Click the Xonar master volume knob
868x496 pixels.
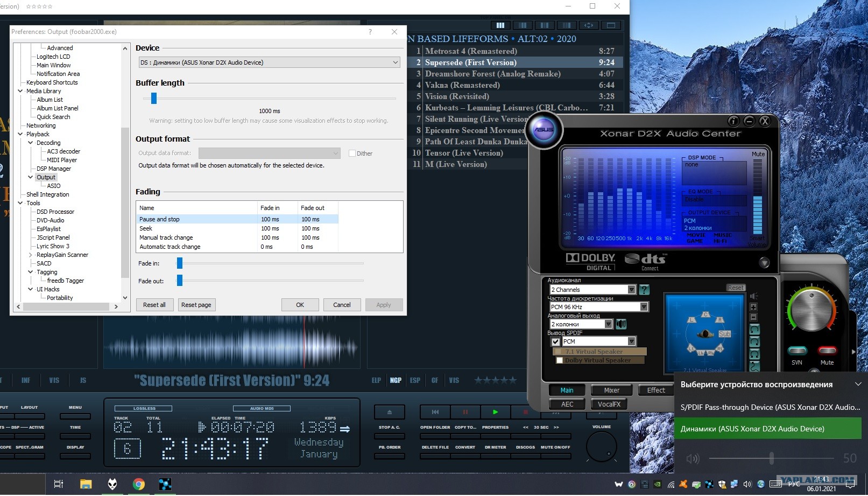click(811, 311)
